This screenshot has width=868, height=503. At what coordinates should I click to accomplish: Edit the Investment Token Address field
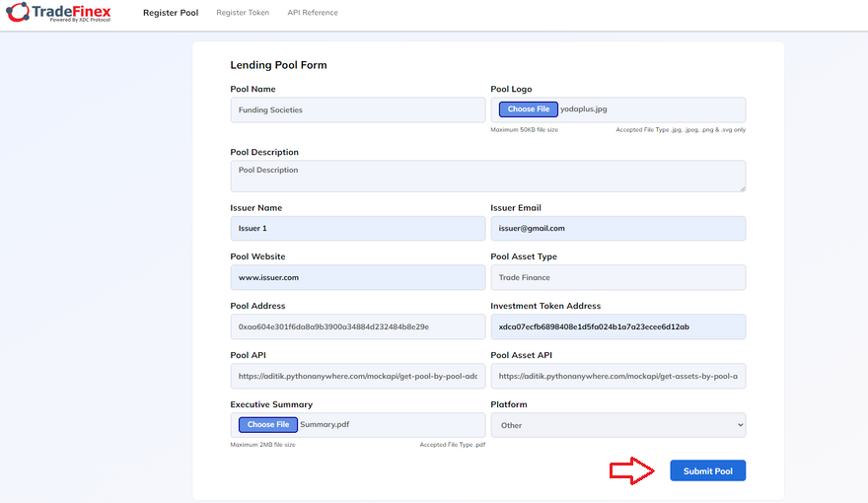[617, 326]
